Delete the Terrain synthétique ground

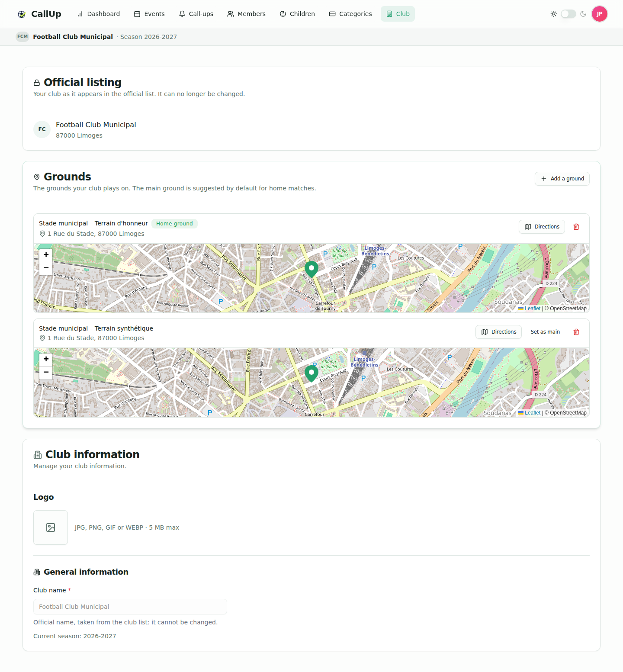pos(576,332)
